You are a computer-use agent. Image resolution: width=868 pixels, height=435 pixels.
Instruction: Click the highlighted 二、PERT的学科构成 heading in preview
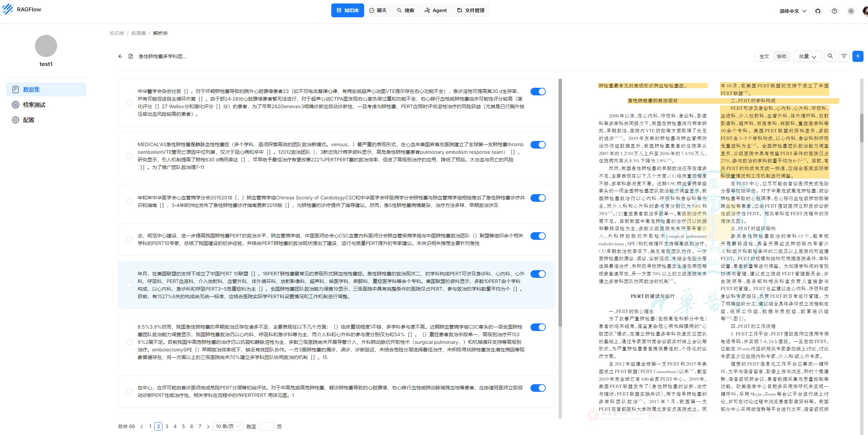753,101
